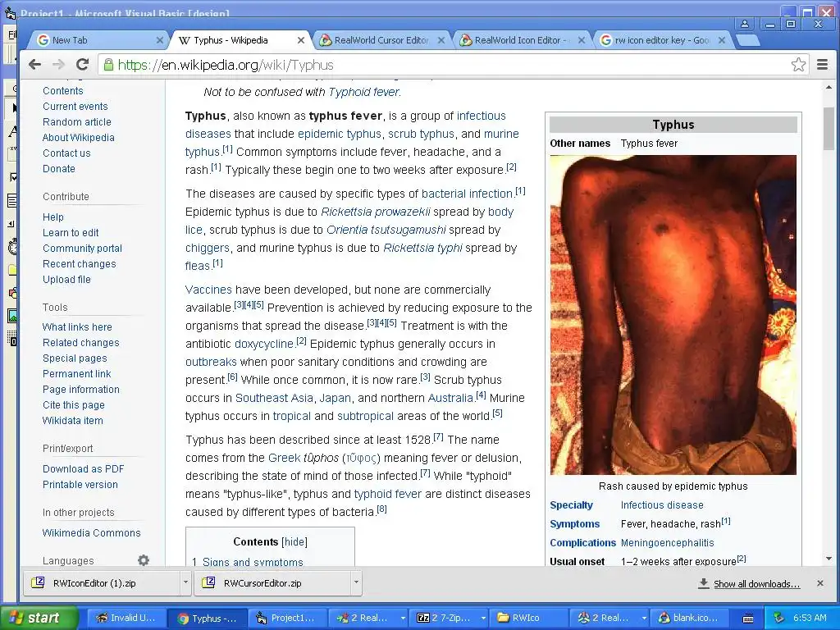Image resolution: width=840 pixels, height=630 pixels.
Task: Open the Vaccines link
Action: click(208, 290)
